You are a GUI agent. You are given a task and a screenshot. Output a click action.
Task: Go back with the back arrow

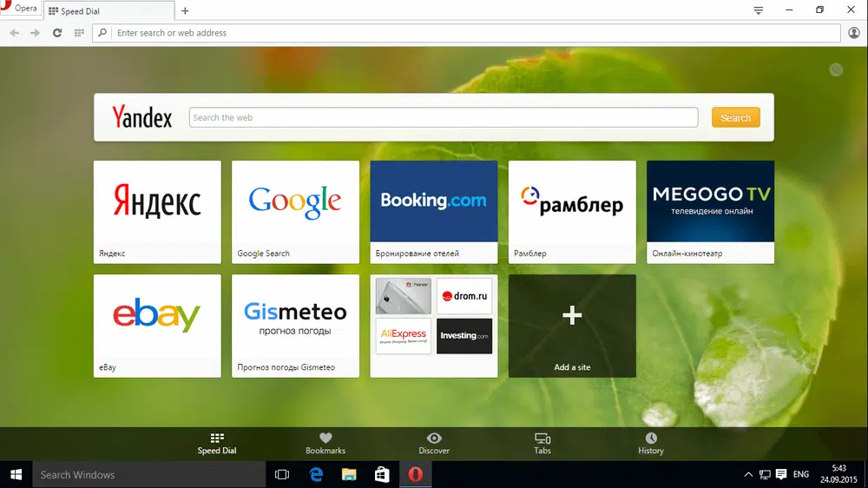pos(15,33)
